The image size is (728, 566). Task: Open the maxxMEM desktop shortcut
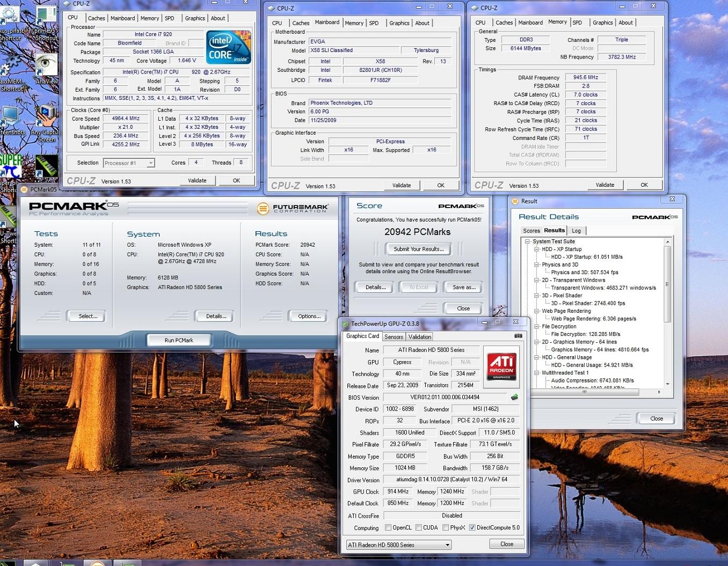click(11, 71)
